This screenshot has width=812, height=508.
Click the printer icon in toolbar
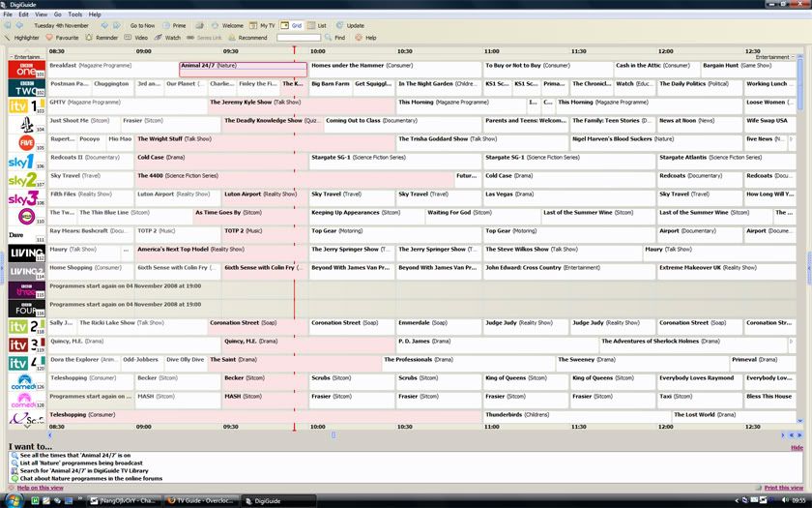pos(199,25)
